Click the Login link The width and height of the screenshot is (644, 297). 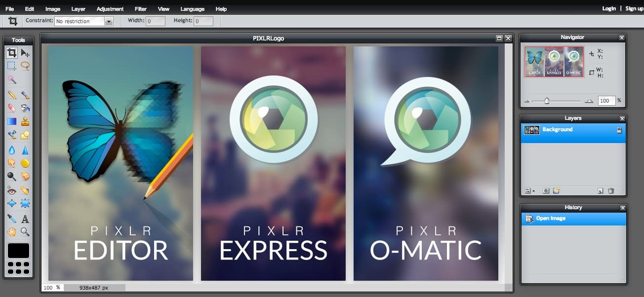pos(609,8)
